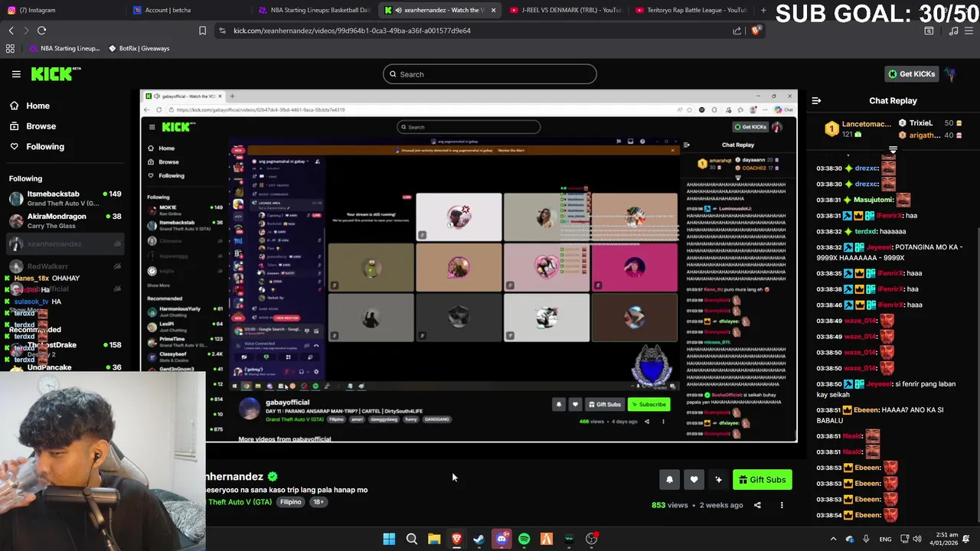Switch to the Instagram browser tab

pyautogui.click(x=61, y=10)
